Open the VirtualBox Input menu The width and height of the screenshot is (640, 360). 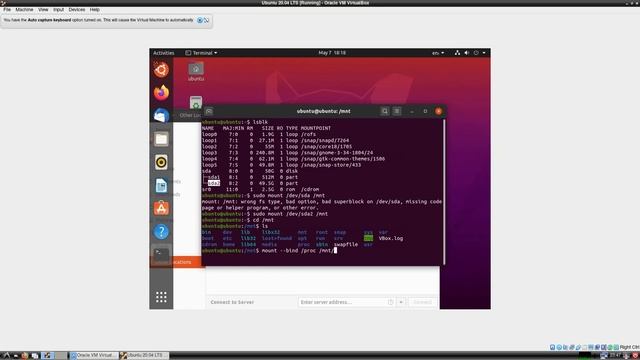(58, 9)
